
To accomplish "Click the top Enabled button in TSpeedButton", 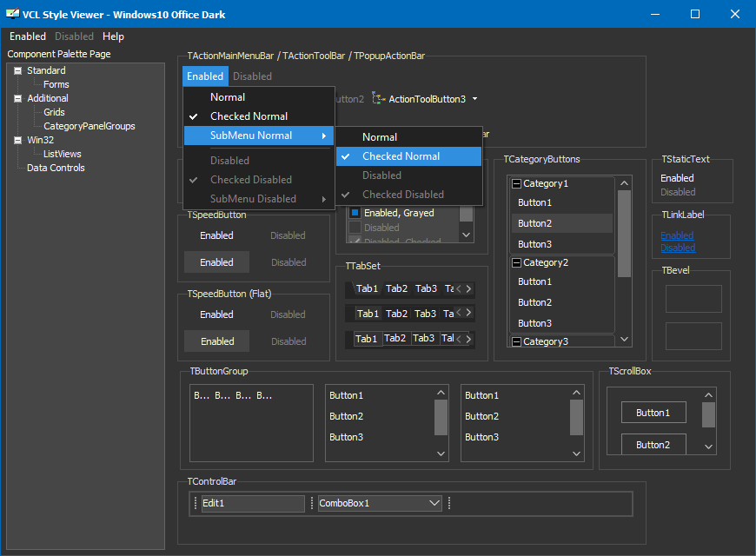I will (x=217, y=235).
